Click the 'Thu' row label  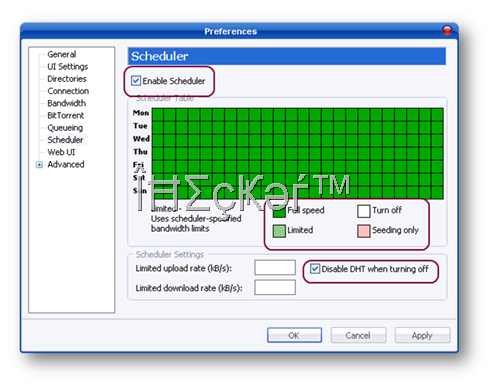(140, 152)
